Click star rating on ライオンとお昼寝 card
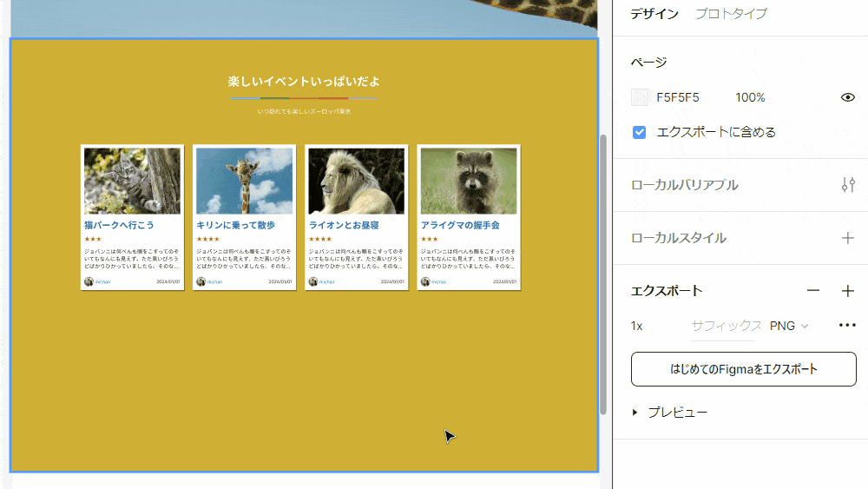The width and height of the screenshot is (868, 489). coord(320,239)
